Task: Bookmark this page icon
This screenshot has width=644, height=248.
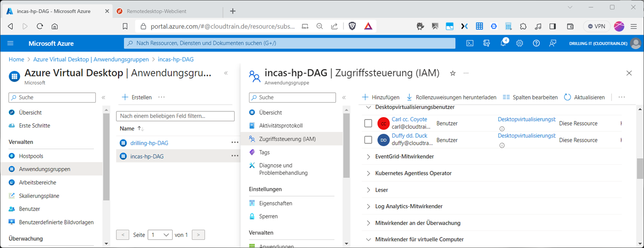Action: (x=125, y=26)
